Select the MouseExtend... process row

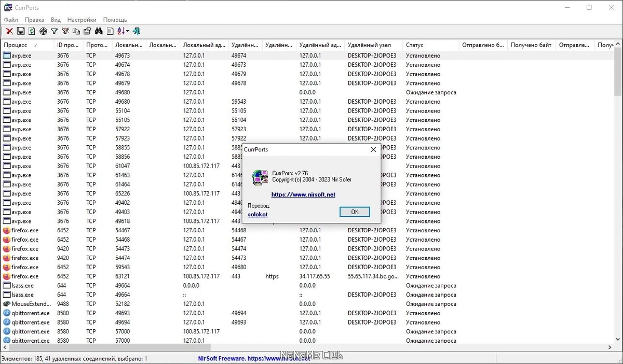click(x=307, y=304)
